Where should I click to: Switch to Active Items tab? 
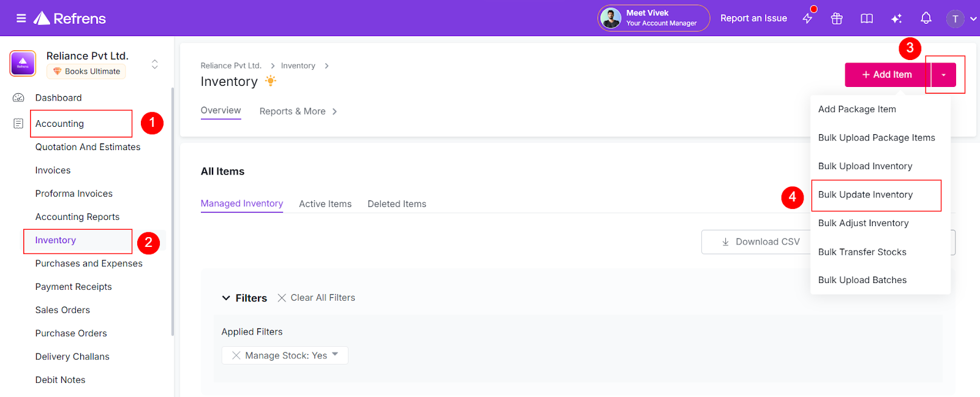(325, 204)
